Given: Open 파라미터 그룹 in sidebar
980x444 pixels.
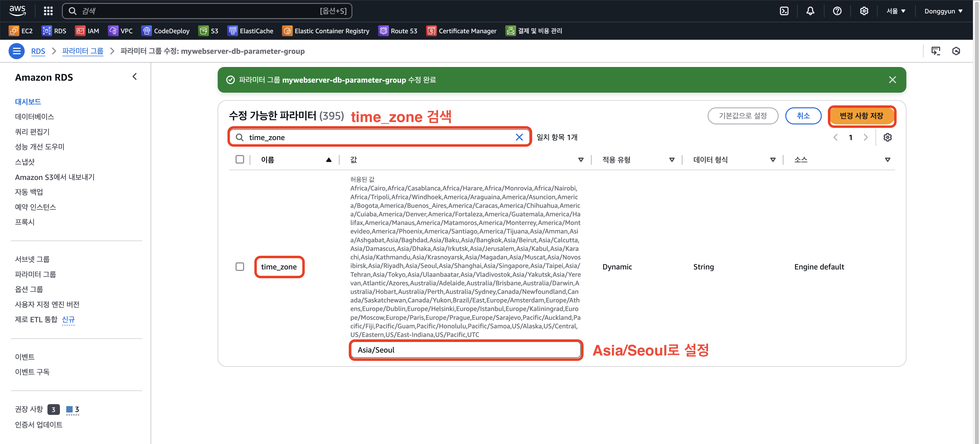Looking at the screenshot, I should pyautogui.click(x=35, y=274).
